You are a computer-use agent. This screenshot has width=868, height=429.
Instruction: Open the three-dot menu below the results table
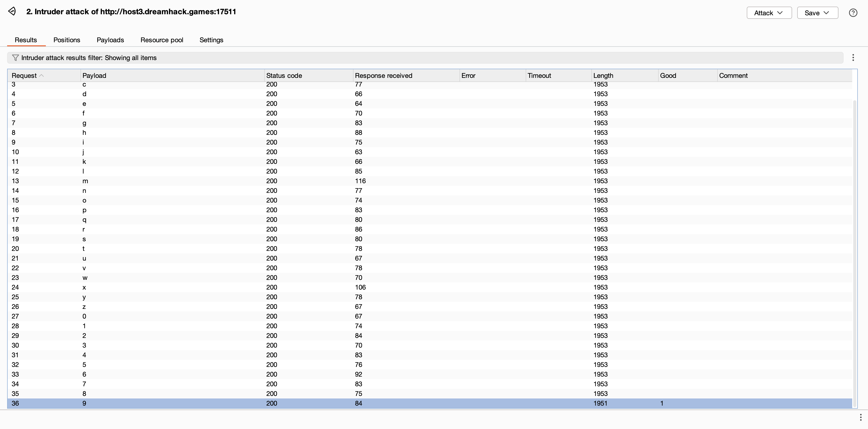click(860, 417)
